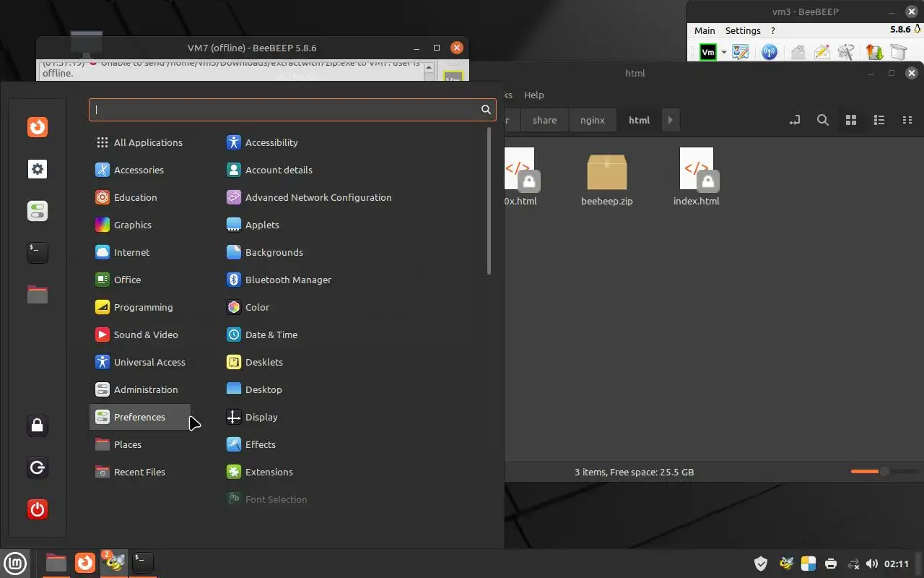Viewport: 924px width, 578px height.
Task: Click the red power Quit button
Action: (38, 509)
